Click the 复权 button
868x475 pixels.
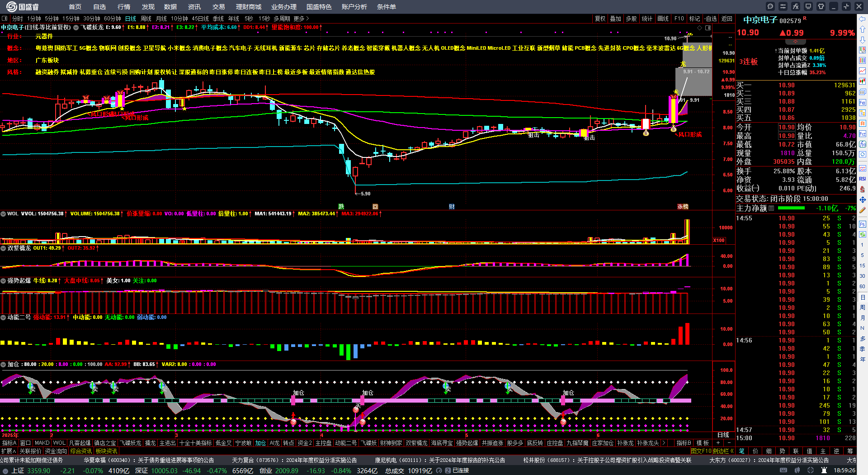tap(600, 19)
